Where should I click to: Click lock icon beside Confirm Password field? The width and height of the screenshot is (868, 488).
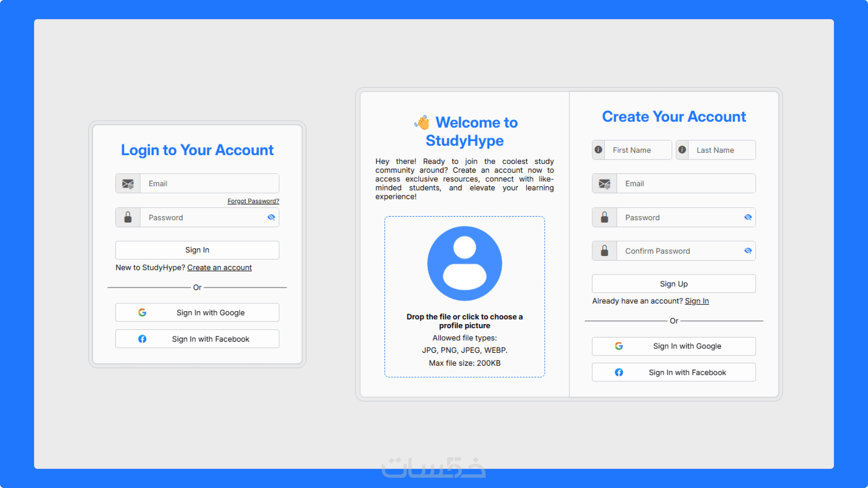[604, 251]
